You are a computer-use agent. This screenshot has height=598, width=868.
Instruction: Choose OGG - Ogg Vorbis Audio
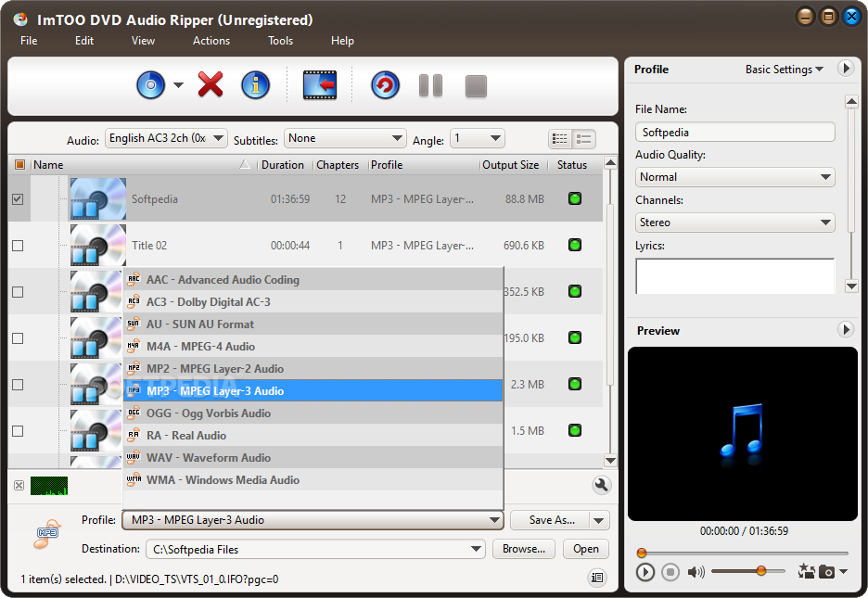313,413
